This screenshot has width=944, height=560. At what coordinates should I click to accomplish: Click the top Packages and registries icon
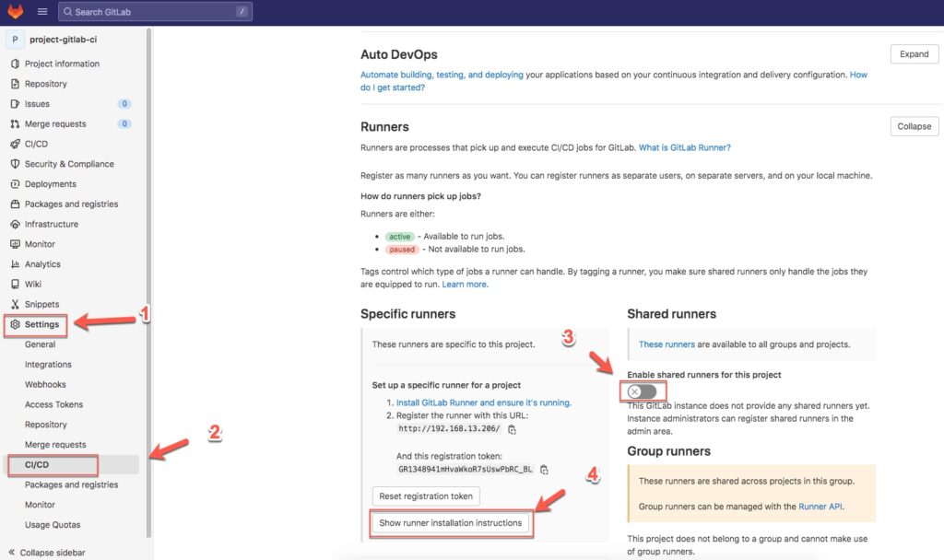15,204
